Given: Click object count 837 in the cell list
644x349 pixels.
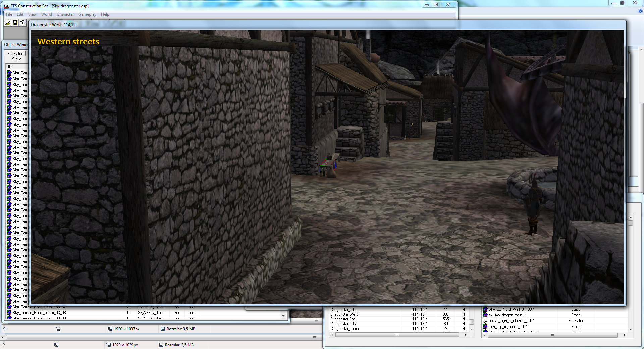Looking at the screenshot, I should tap(446, 314).
